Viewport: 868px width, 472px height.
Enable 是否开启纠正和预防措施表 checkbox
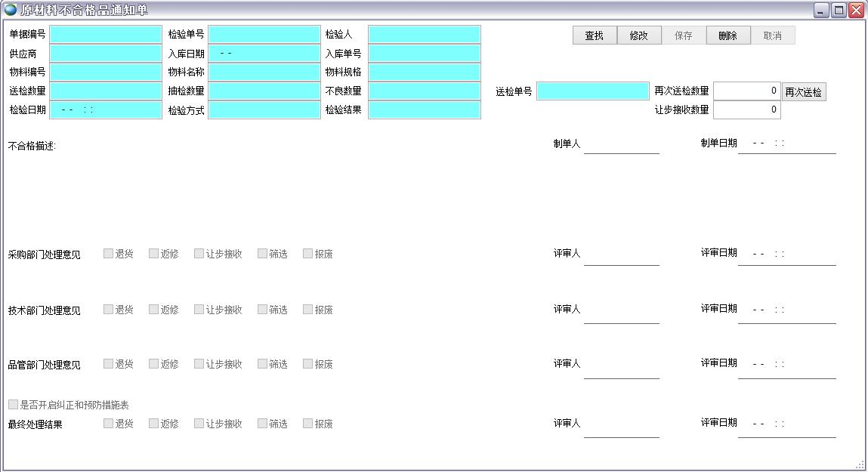(x=14, y=405)
